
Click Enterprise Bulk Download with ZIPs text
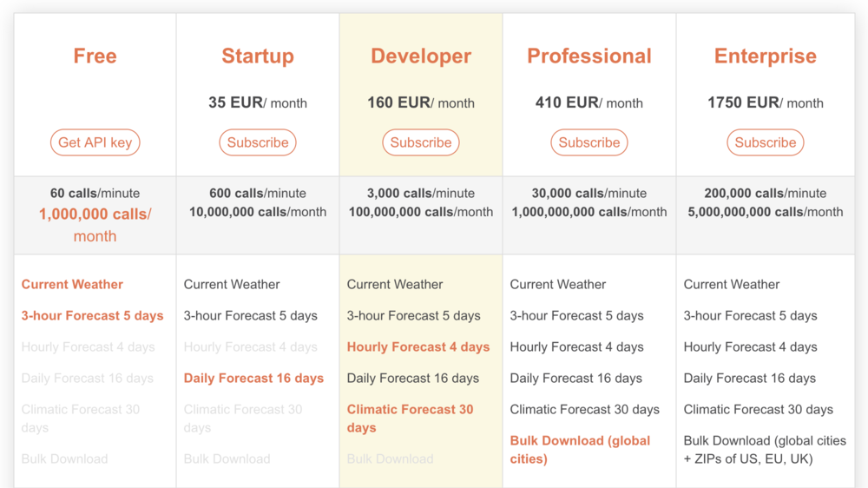765,450
